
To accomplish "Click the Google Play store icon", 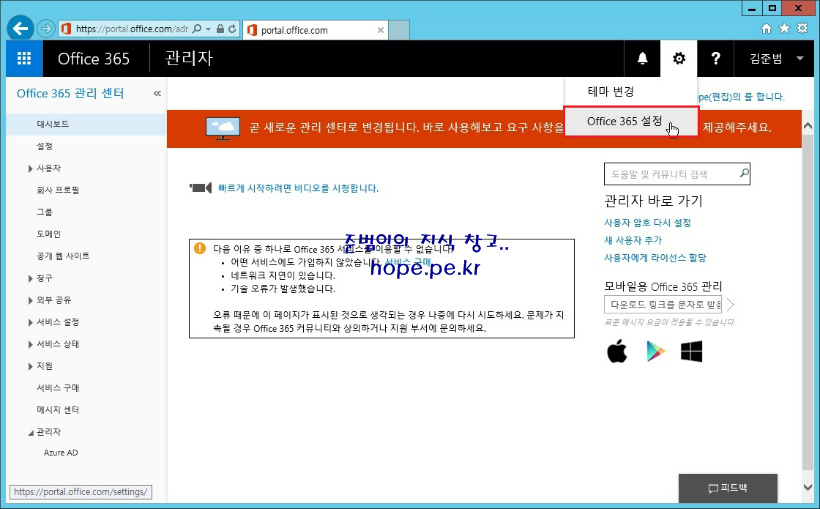I will [x=655, y=351].
